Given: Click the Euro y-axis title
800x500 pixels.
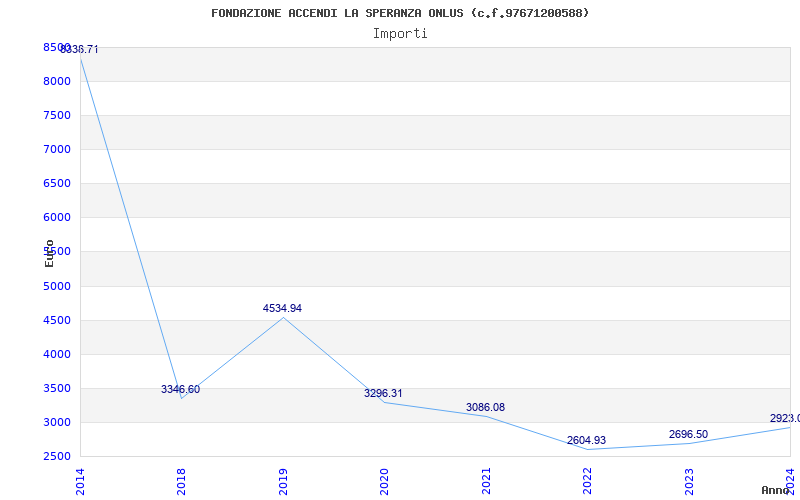Looking at the screenshot, I should click(49, 253).
